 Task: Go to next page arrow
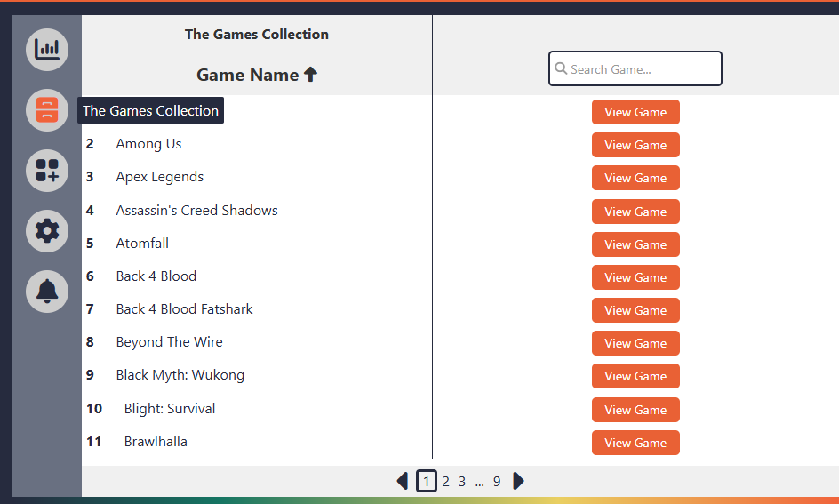(518, 481)
